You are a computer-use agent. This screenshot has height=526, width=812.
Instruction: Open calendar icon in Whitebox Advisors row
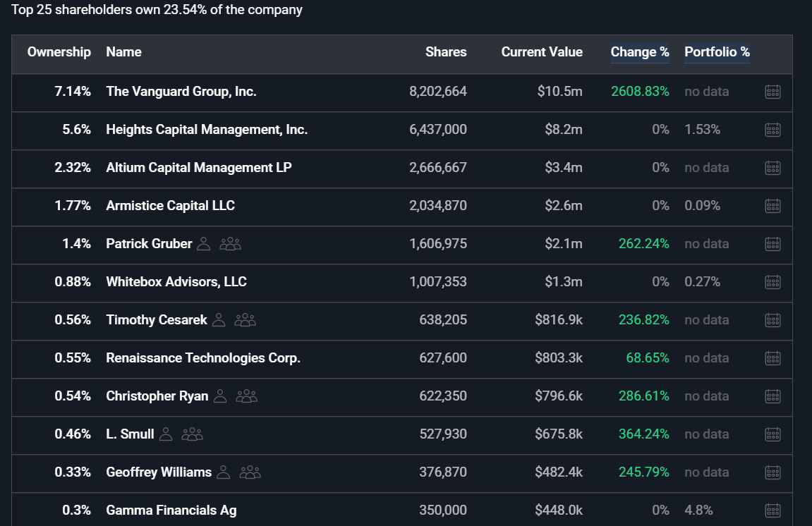tap(772, 282)
